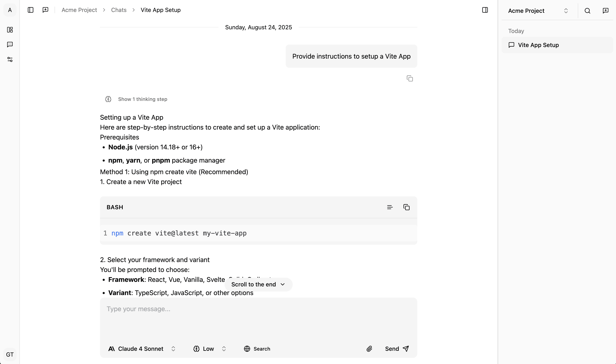The image size is (616, 364).
Task: Toggle word wrap in the BASH code block
Action: 390,207
